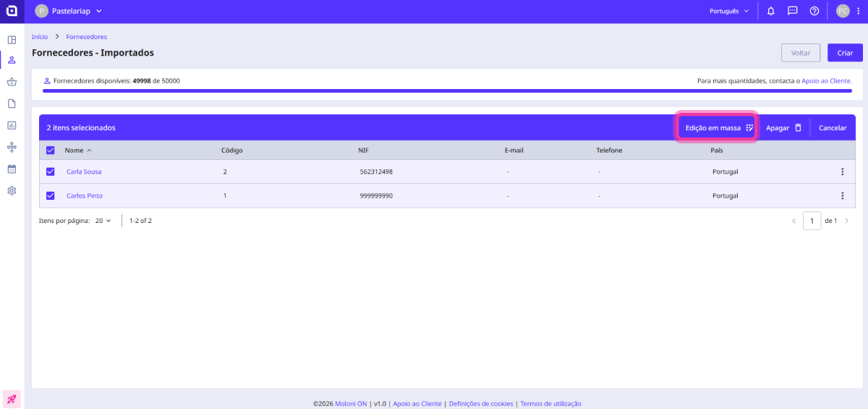Open the shopping basket sidebar icon
868x409 pixels.
click(x=12, y=82)
